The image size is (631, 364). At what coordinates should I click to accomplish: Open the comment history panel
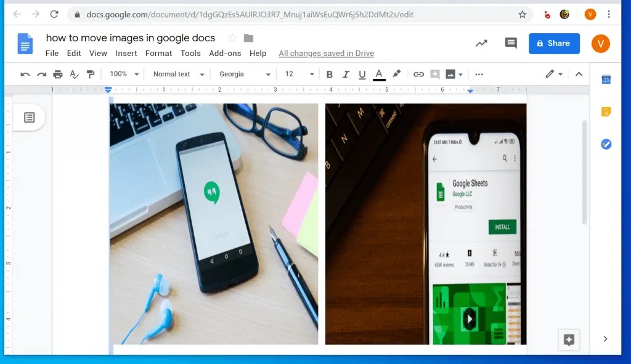point(510,43)
